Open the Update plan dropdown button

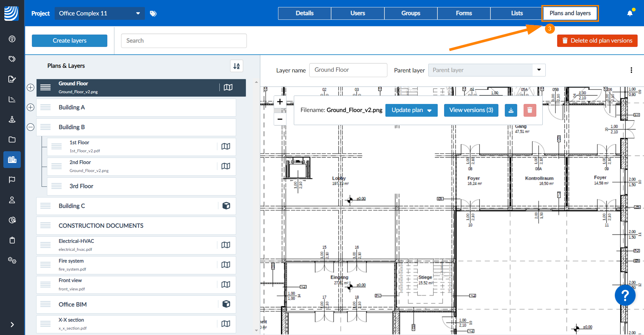click(x=411, y=110)
